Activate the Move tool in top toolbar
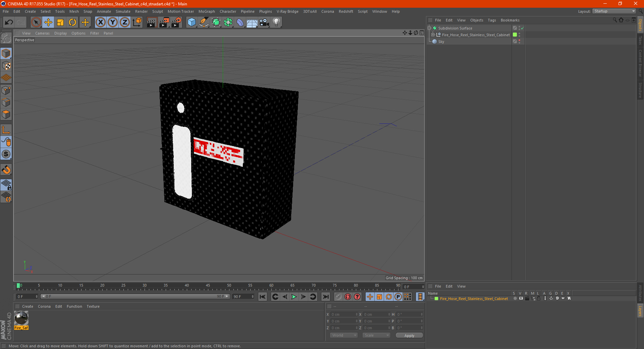The image size is (644, 349). 48,22
